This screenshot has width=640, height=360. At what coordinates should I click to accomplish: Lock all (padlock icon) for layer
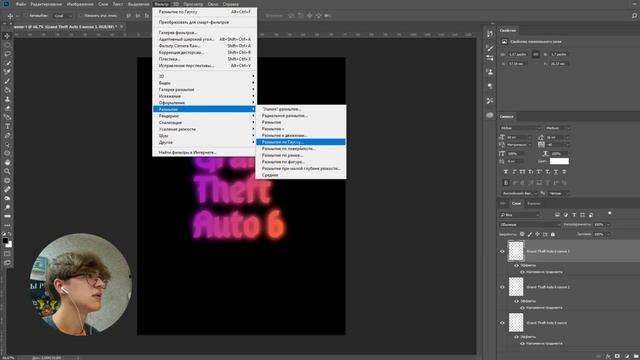click(x=553, y=234)
